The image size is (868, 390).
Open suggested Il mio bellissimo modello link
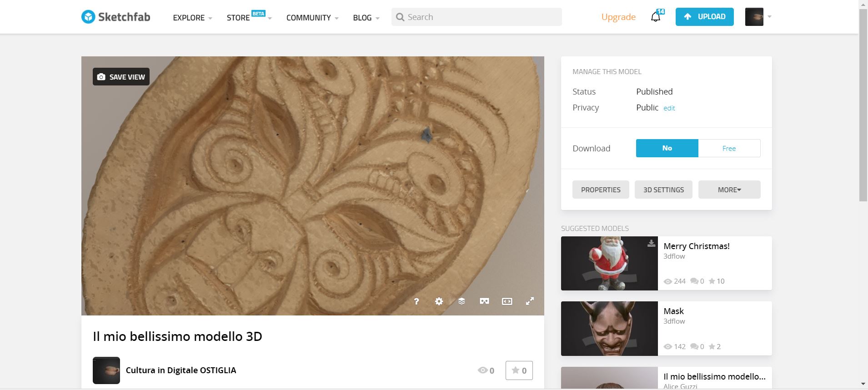(714, 376)
